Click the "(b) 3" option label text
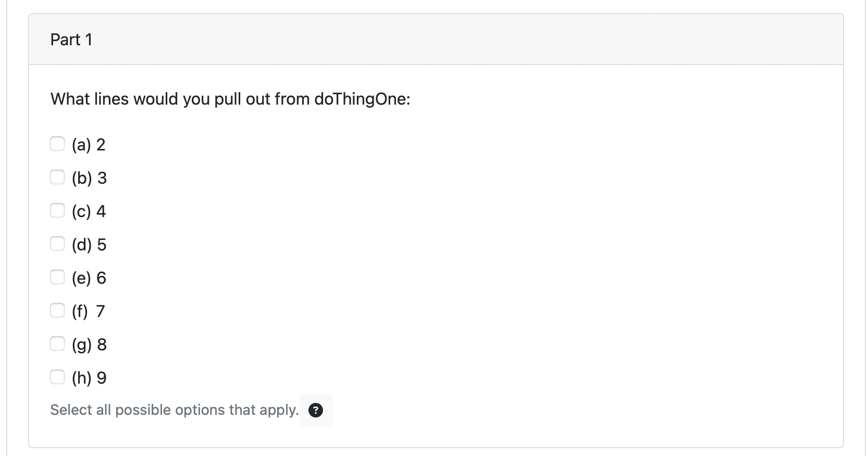868x456 pixels. pos(89,178)
